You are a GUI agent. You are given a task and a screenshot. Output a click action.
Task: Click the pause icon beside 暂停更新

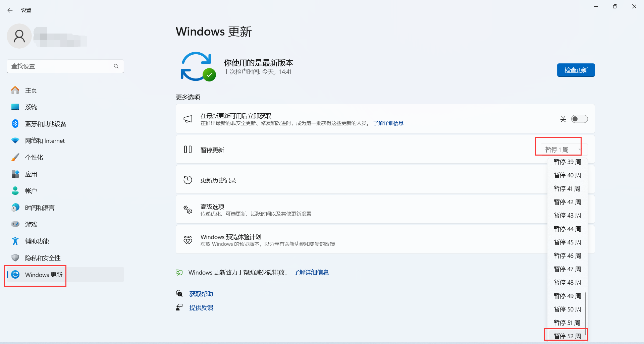click(x=188, y=150)
